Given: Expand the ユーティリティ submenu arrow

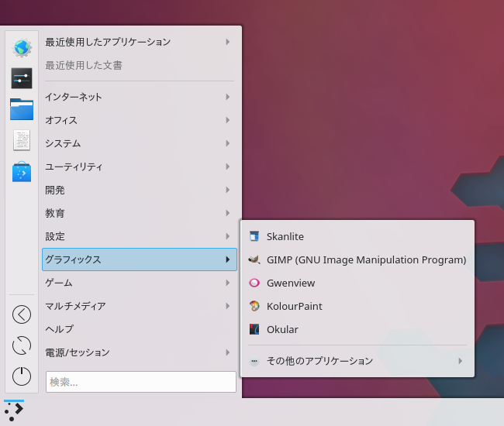Looking at the screenshot, I should click(x=227, y=167).
